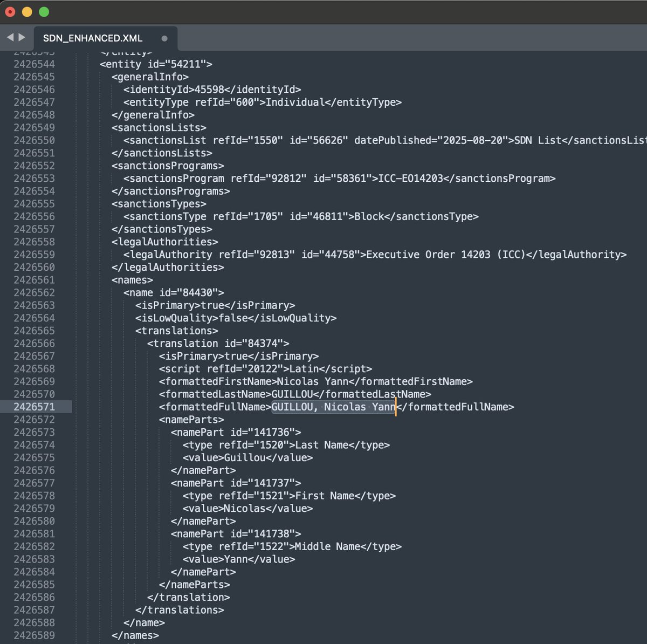
Task: Click the red close window button
Action: click(10, 11)
